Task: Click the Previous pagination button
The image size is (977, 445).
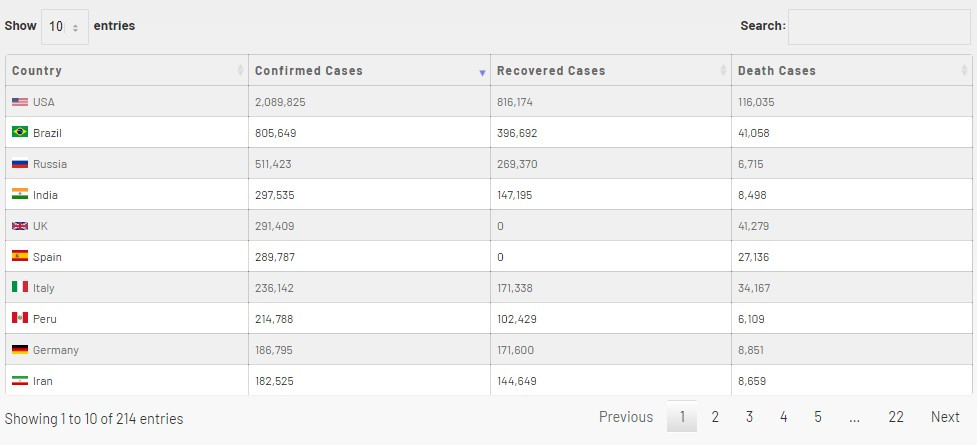Action: tap(626, 417)
